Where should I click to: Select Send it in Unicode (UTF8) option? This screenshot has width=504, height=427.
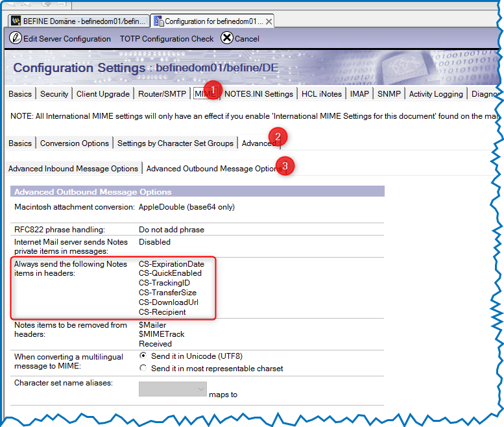[x=143, y=356]
